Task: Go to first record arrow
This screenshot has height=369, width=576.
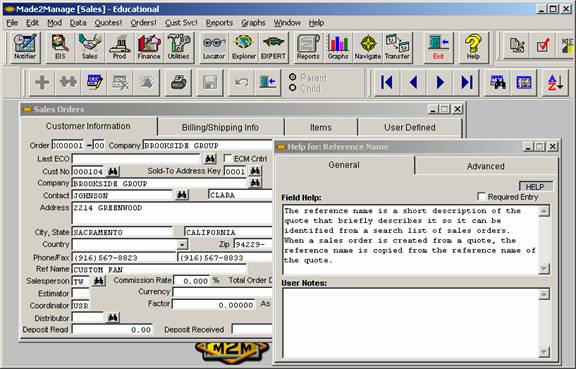Action: [x=387, y=82]
